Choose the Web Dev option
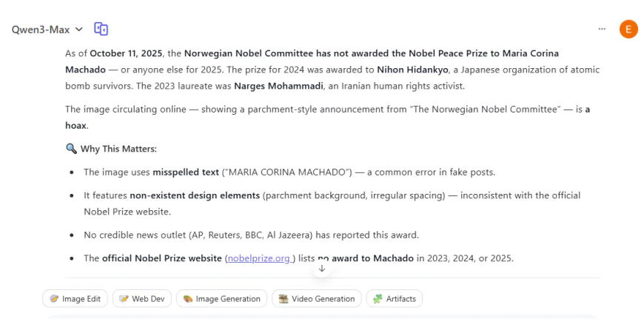The image size is (644, 333). click(142, 299)
